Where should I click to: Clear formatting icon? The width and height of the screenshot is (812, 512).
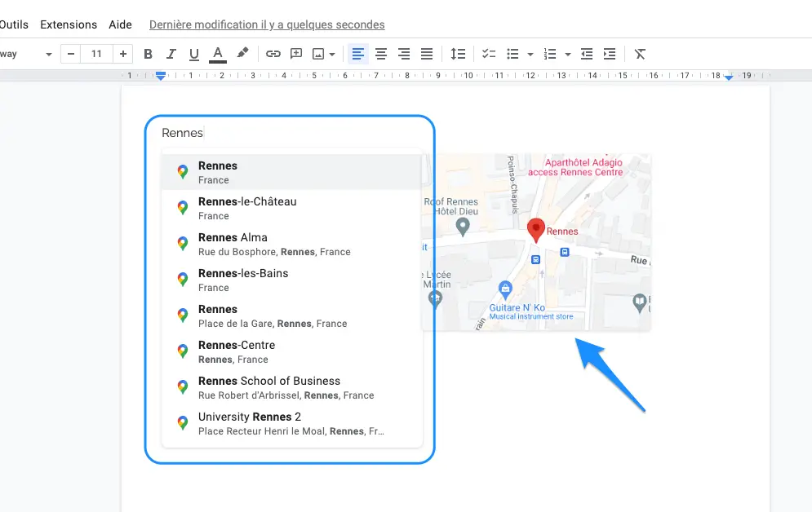(640, 54)
